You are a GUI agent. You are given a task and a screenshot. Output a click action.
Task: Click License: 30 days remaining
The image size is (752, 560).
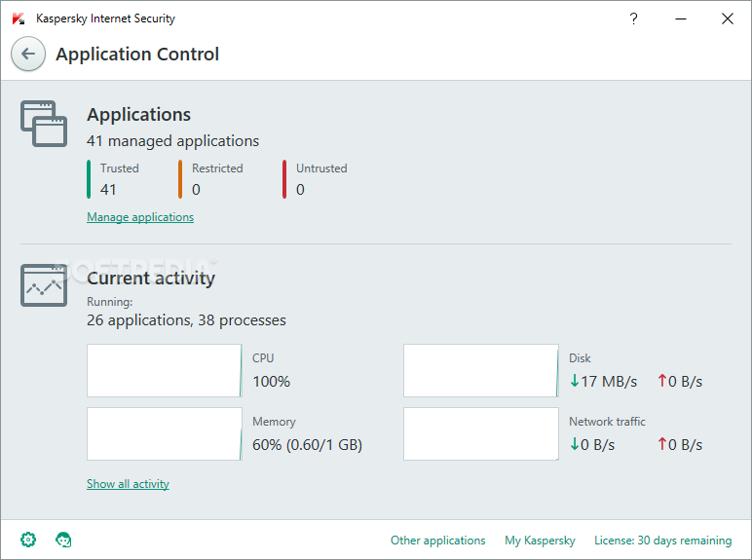(x=662, y=541)
